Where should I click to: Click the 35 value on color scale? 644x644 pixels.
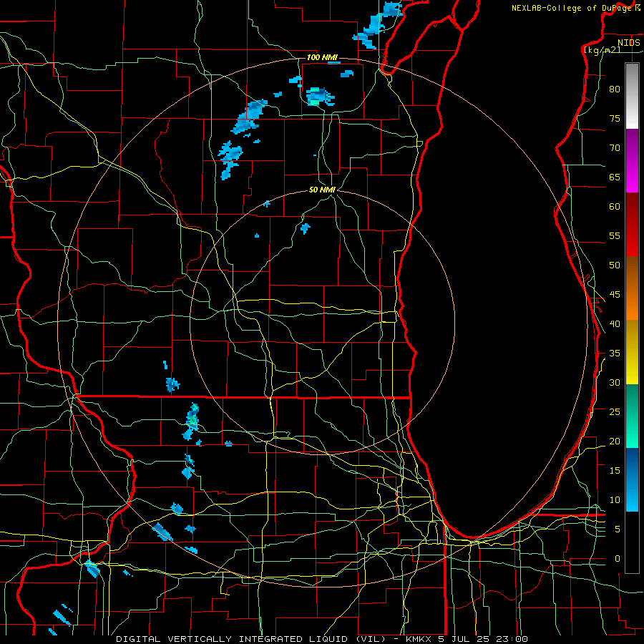pos(615,353)
